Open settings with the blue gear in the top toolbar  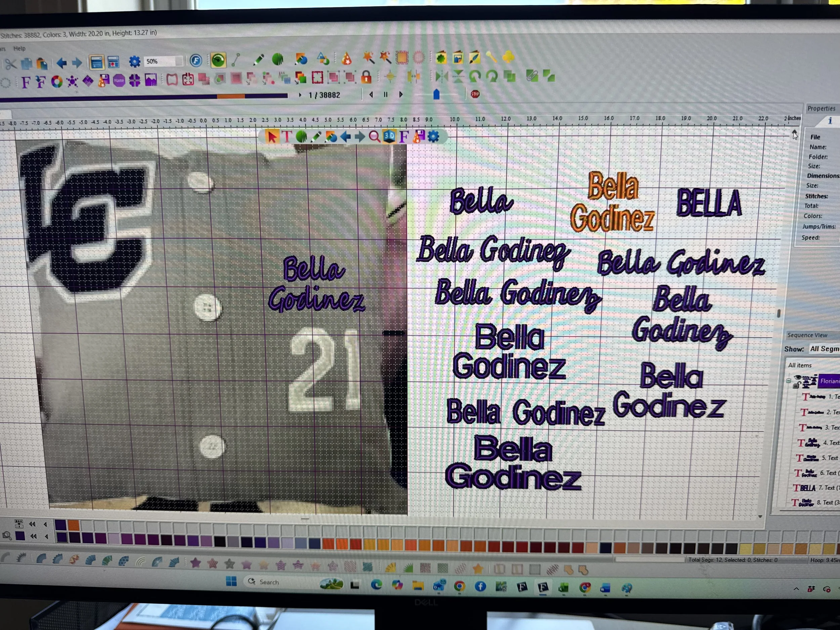[134, 61]
